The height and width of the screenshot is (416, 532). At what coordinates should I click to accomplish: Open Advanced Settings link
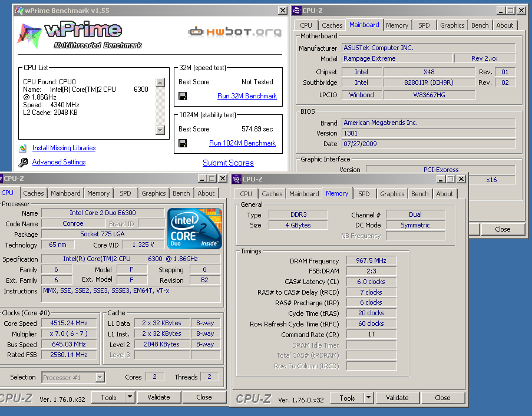pos(59,162)
